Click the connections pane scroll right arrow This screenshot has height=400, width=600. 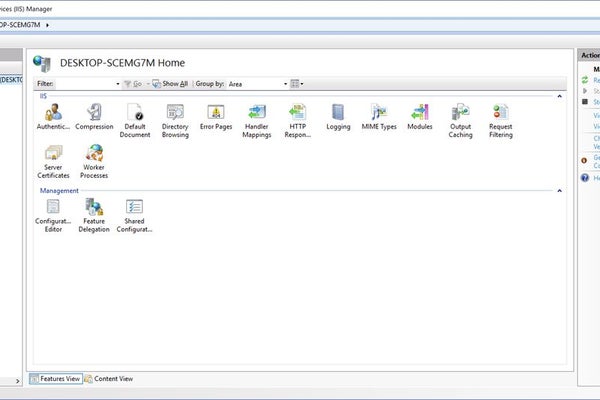[18, 381]
